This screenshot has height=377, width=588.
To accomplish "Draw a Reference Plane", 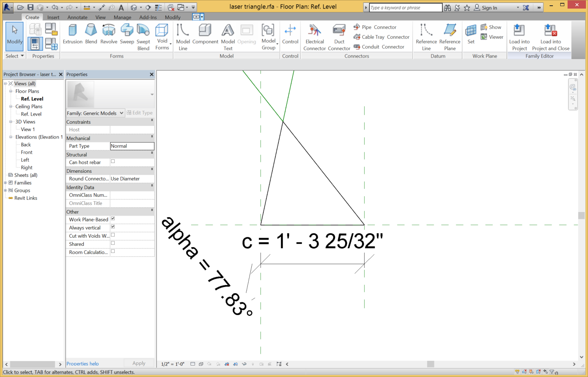I will tap(450, 37).
